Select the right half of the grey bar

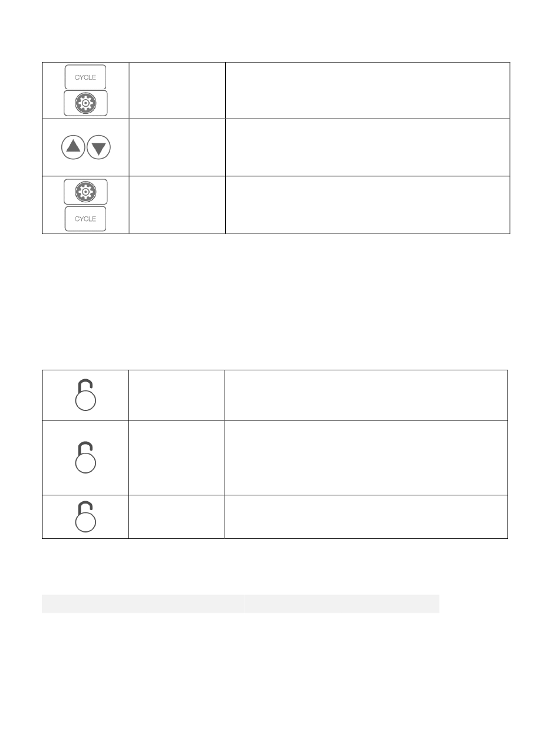click(x=341, y=604)
